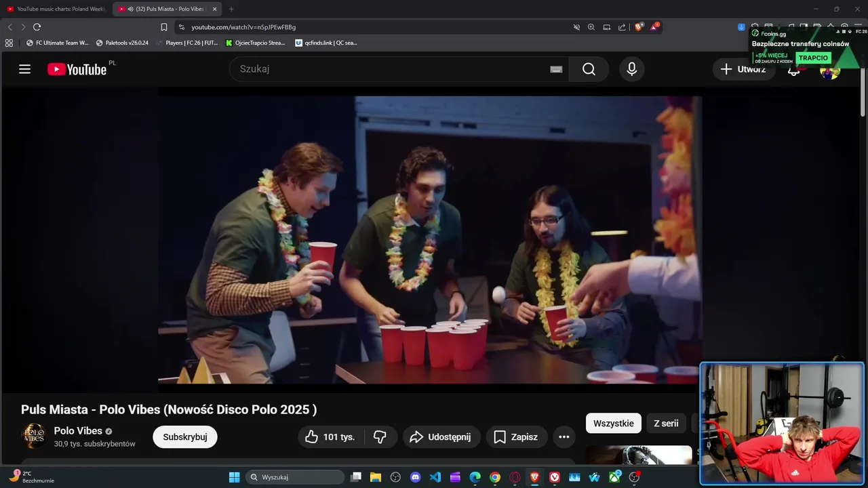Share this page from address bar
Image resolution: width=868 pixels, height=488 pixels.
coord(622,27)
